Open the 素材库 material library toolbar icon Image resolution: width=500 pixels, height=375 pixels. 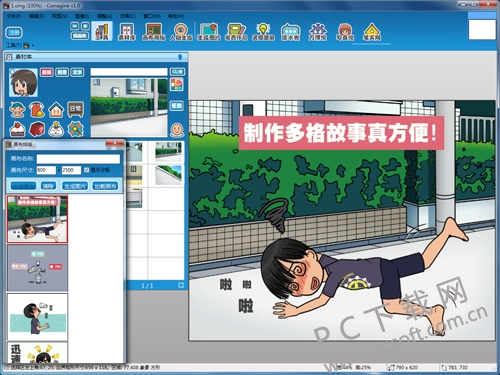[x=127, y=32]
